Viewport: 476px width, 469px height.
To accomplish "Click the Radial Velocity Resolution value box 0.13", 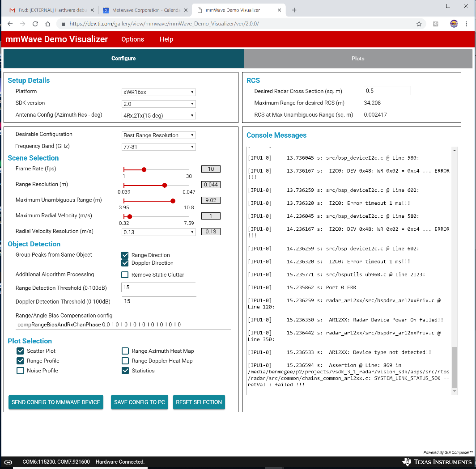I will point(211,232).
